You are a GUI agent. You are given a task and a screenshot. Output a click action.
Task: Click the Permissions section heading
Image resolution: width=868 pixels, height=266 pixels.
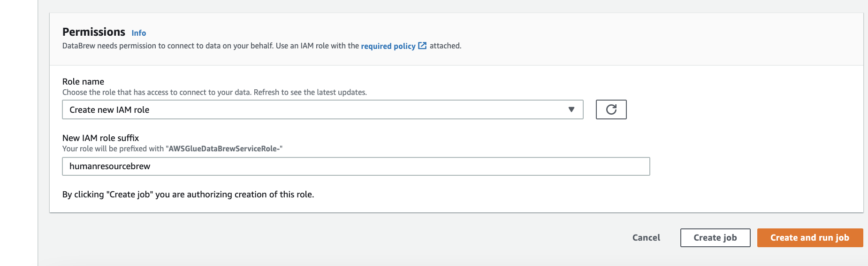(94, 32)
